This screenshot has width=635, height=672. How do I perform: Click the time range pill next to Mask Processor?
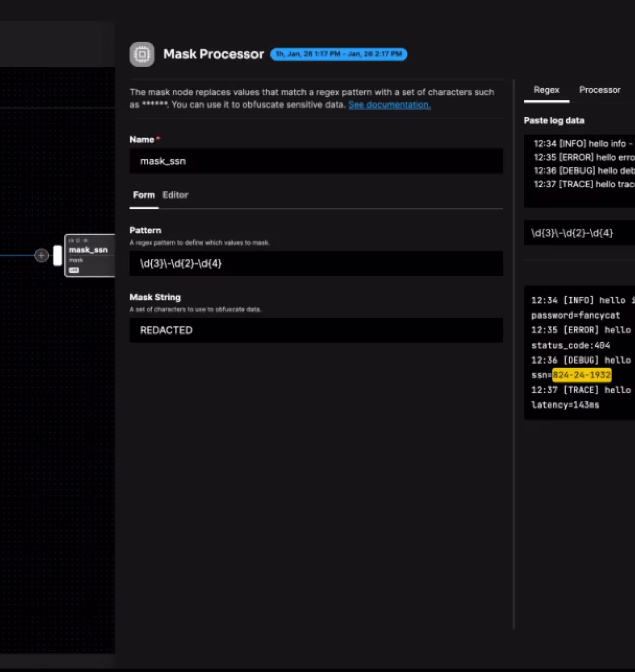[x=338, y=54]
